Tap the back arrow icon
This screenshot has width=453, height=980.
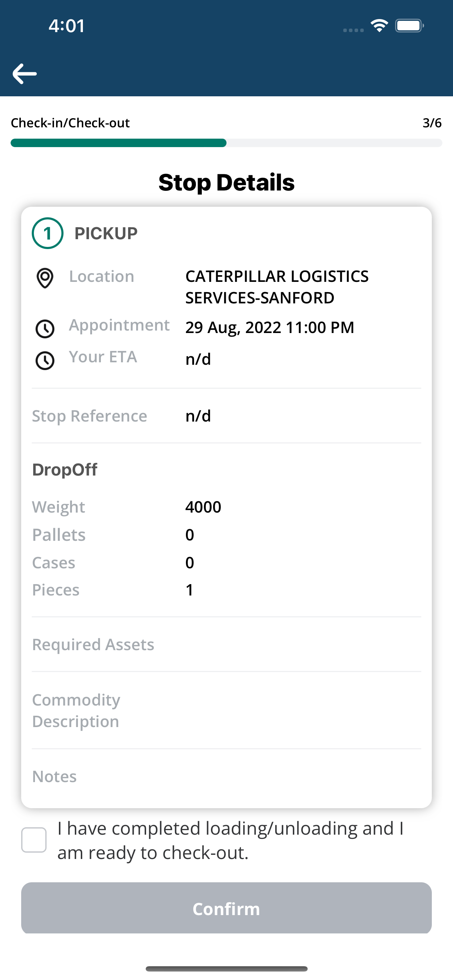[x=25, y=74]
